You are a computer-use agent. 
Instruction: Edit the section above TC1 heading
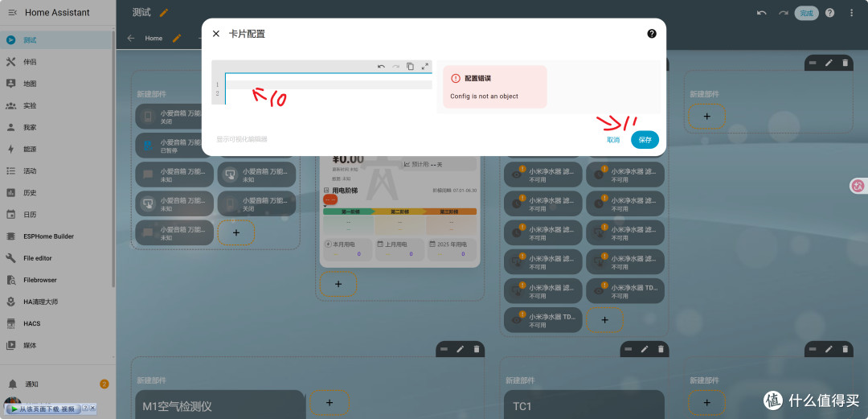click(x=645, y=348)
